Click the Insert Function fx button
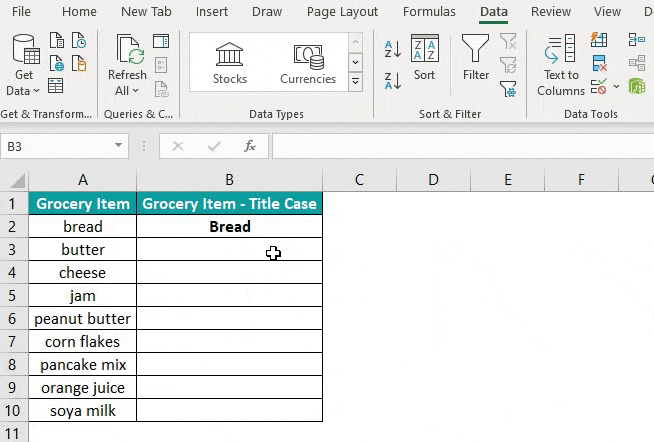The height and width of the screenshot is (442, 654). tap(250, 146)
